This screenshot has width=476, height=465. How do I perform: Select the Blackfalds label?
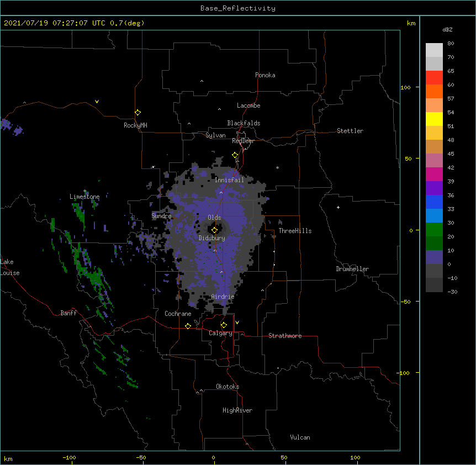[x=244, y=123]
